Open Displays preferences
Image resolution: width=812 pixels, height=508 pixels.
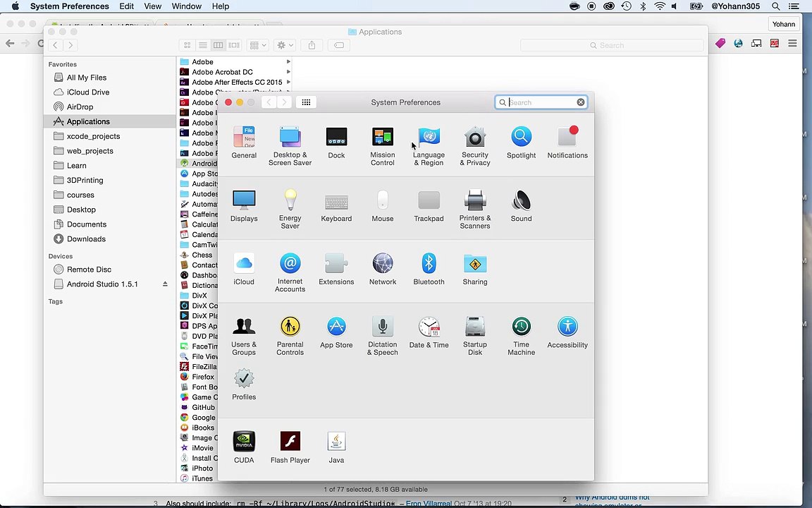[x=244, y=206]
